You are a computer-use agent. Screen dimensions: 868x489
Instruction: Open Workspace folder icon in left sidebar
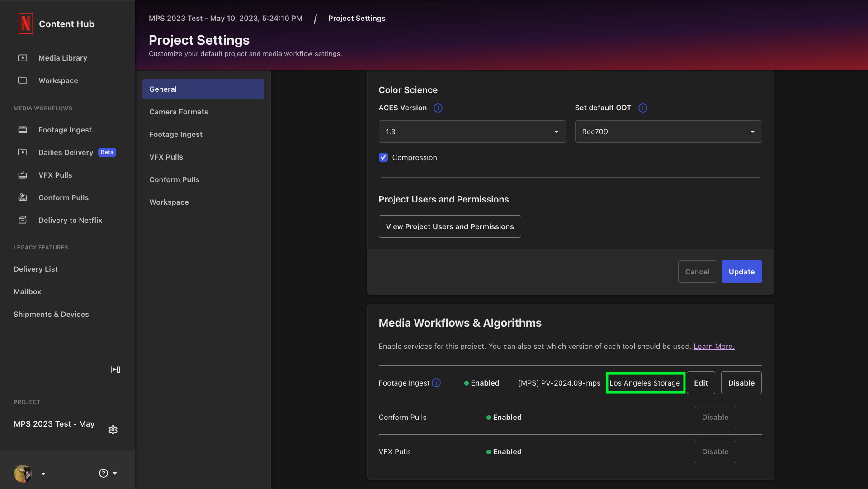tap(23, 80)
